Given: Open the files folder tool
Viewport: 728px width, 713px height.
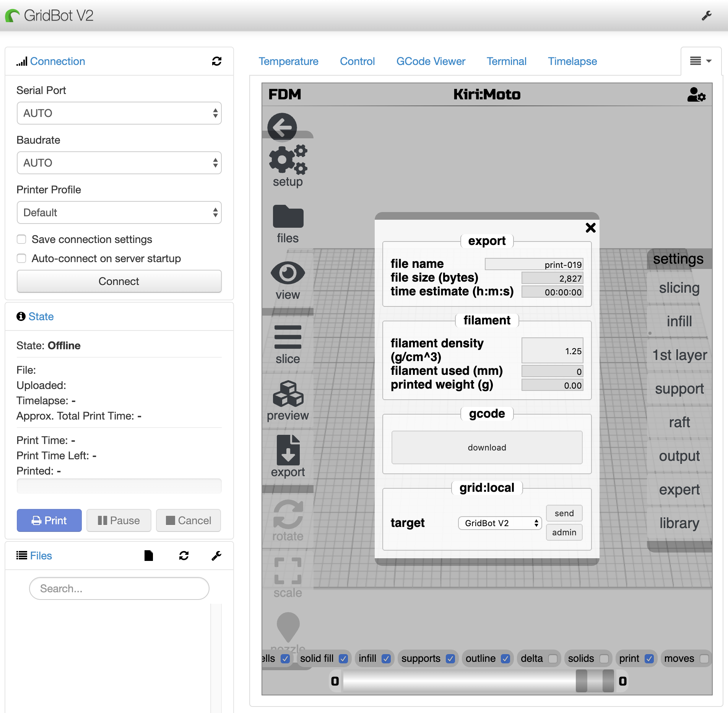Looking at the screenshot, I should point(288,224).
